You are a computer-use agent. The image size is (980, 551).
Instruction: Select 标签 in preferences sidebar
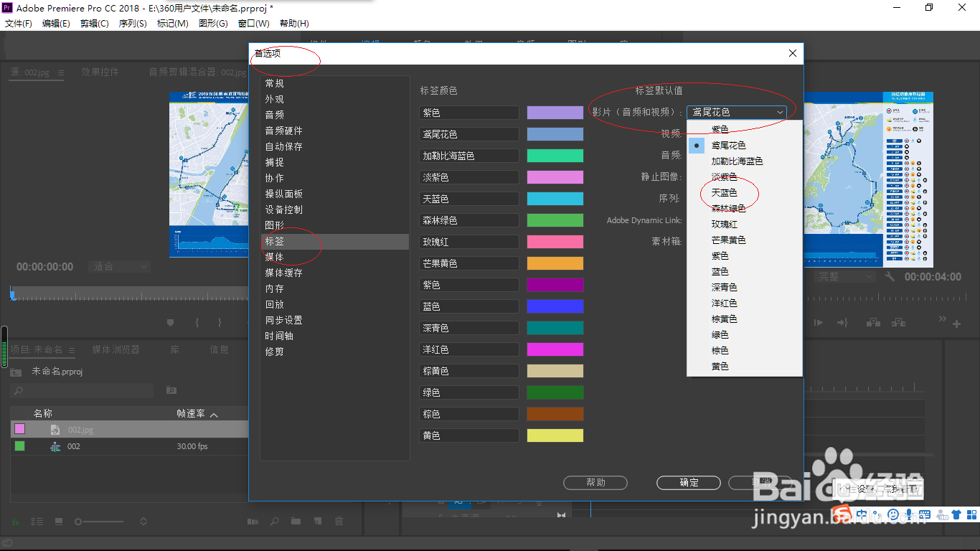coord(334,241)
